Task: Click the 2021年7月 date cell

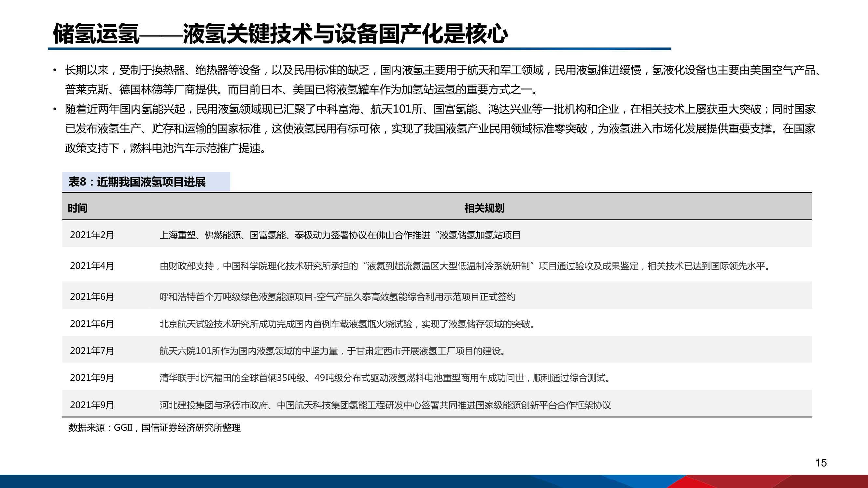Action: click(92, 351)
